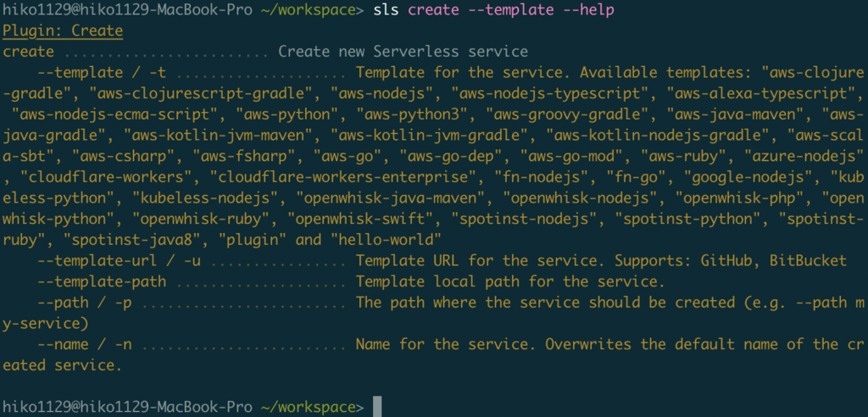Click the pink "create --template --help" arguments
Image resolution: width=868 pixels, height=417 pixels.
click(x=511, y=10)
